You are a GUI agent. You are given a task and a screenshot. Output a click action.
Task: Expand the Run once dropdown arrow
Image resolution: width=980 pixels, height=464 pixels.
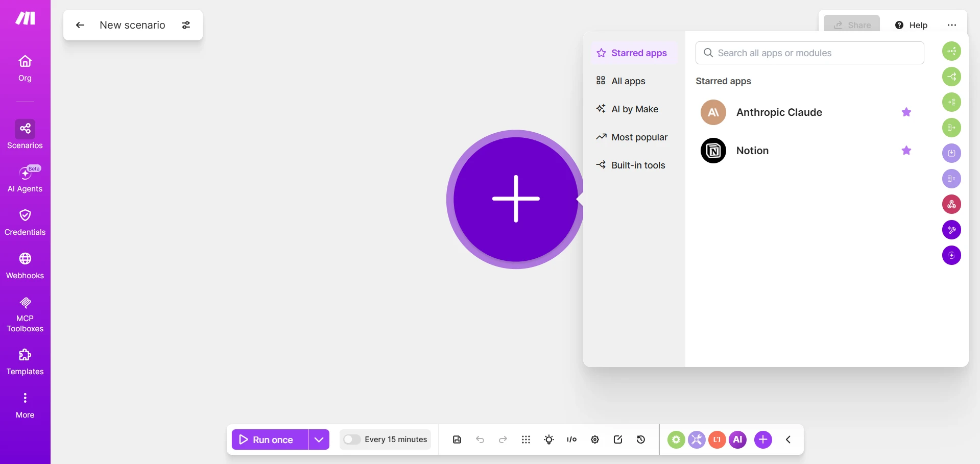pos(319,439)
